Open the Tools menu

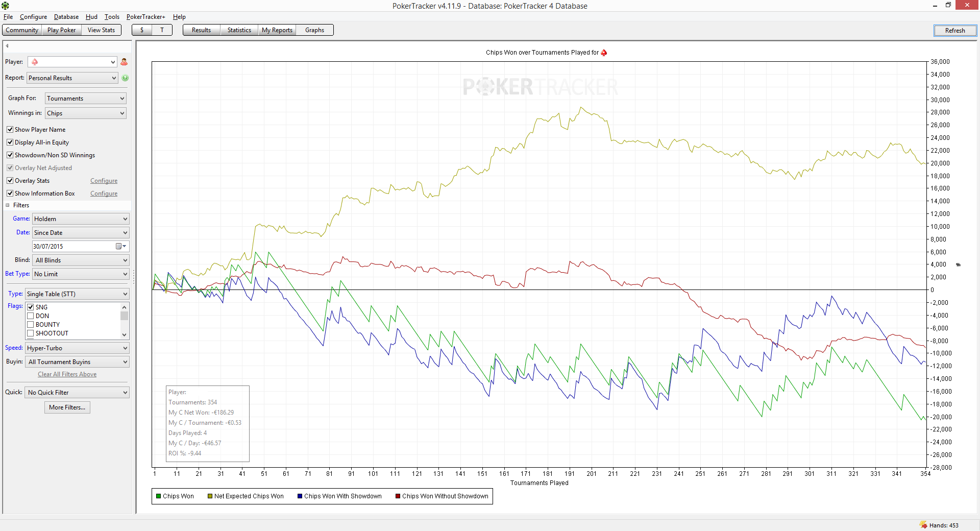click(x=112, y=17)
